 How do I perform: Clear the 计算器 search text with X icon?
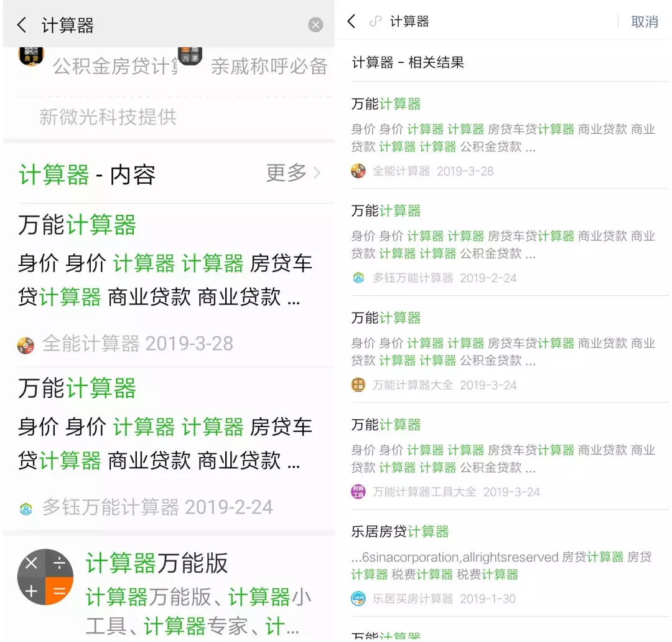coord(315,25)
